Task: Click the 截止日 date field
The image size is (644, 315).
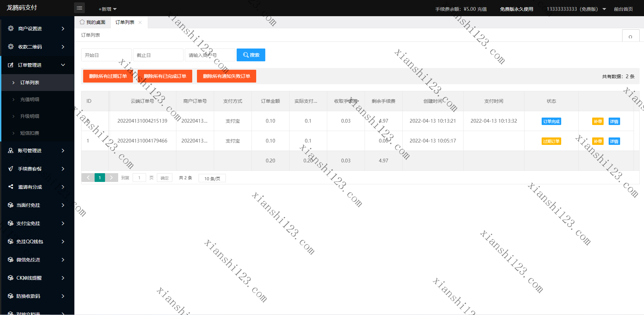Action: tap(158, 55)
